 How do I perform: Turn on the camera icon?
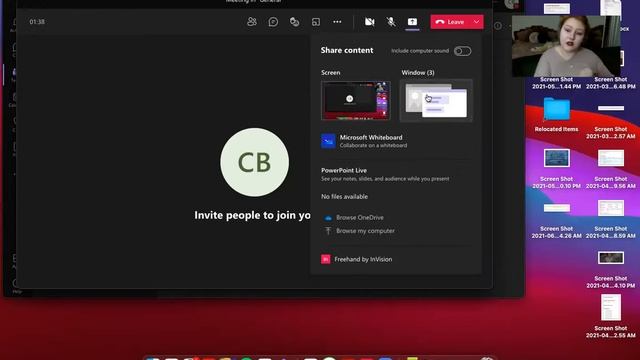[x=369, y=22]
